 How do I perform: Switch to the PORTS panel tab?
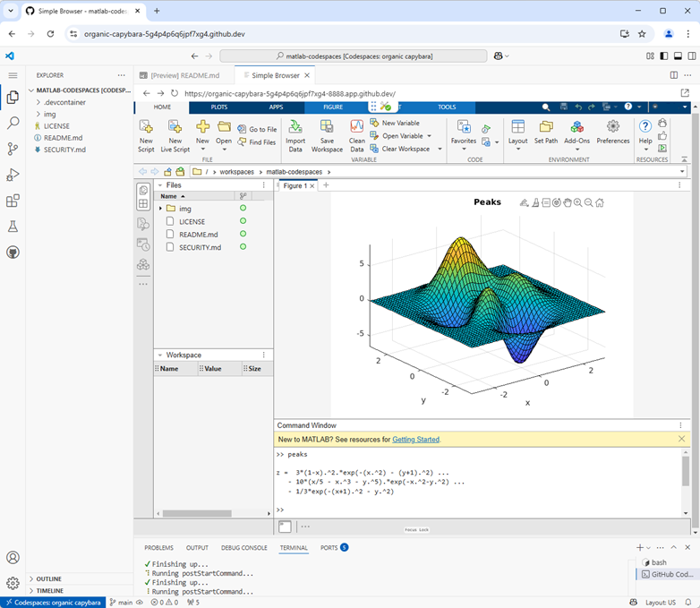click(329, 547)
